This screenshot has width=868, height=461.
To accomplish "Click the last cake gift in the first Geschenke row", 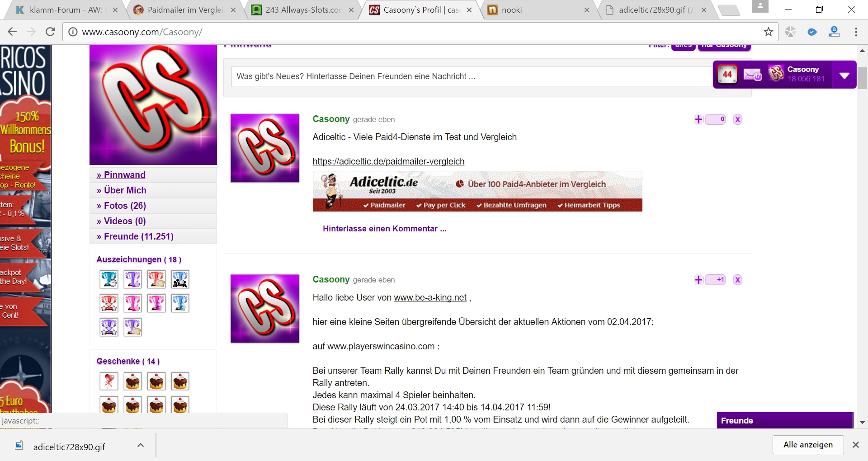I will (180, 381).
